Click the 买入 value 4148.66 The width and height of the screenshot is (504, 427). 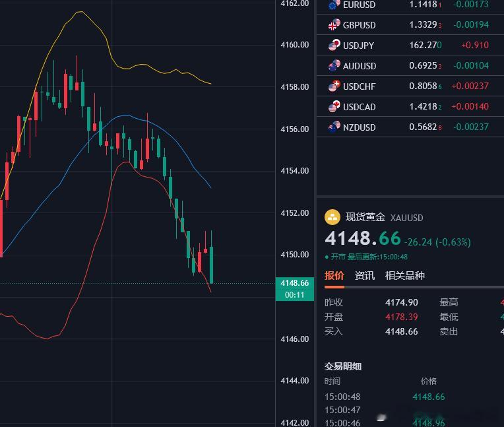pos(402,331)
